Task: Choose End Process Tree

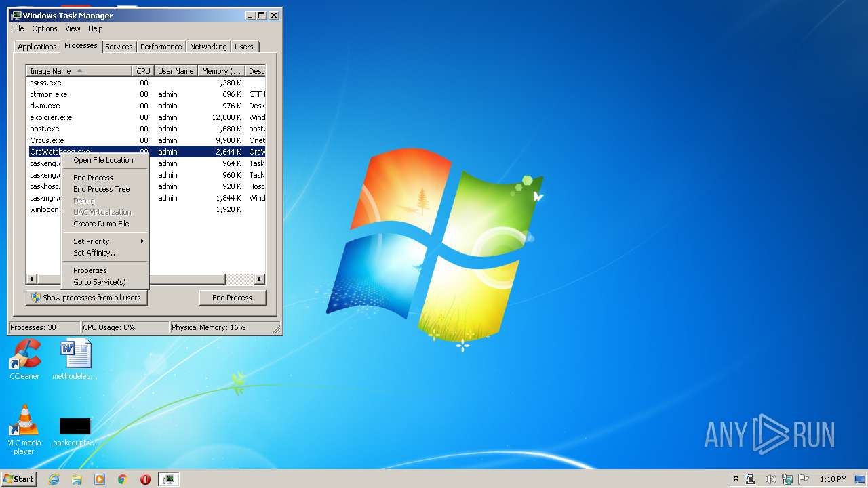Action: click(x=105, y=189)
